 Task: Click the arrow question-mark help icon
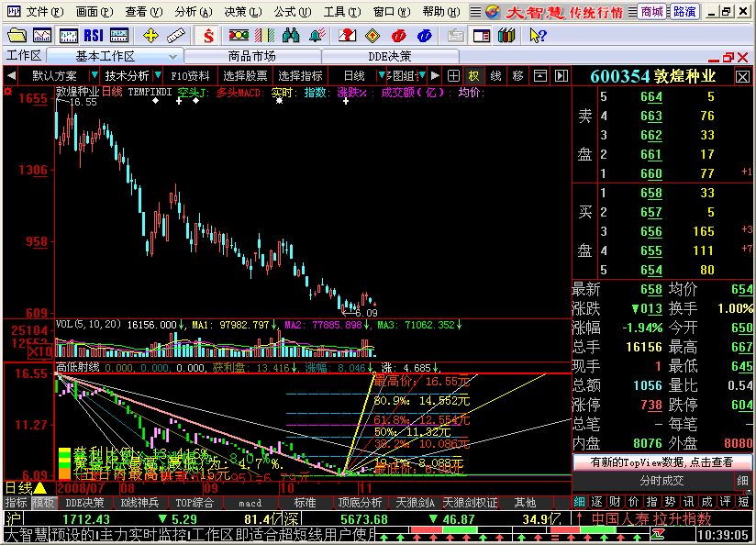tap(537, 35)
